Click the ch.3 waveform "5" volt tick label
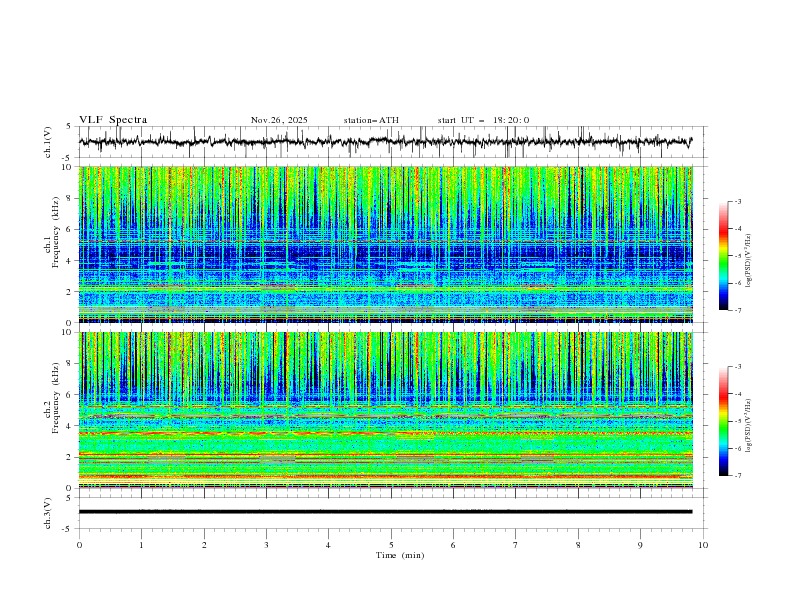This screenshot has height=612, width=792. pos(69,498)
